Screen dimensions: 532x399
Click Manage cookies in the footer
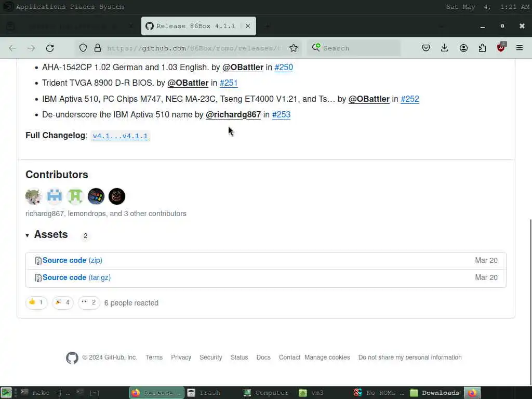(327, 357)
